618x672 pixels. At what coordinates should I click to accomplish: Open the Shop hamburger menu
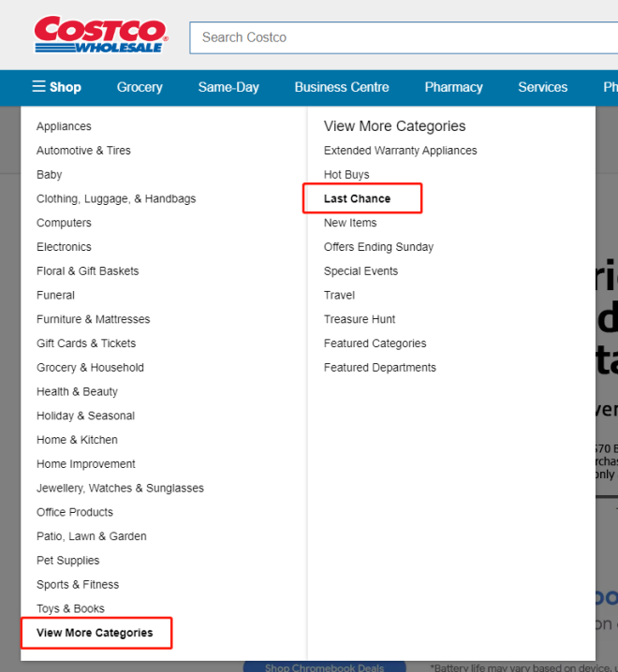pos(56,87)
